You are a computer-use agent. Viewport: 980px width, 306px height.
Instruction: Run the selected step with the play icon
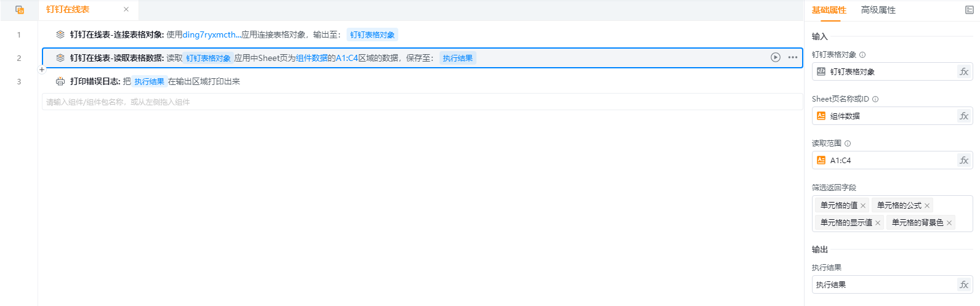(776, 57)
